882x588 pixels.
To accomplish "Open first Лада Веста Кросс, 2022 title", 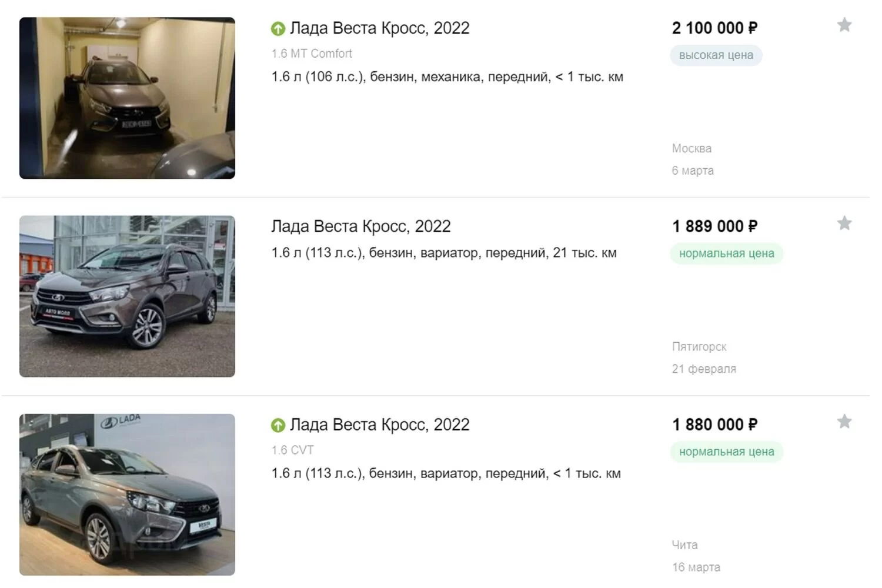I will 380,28.
